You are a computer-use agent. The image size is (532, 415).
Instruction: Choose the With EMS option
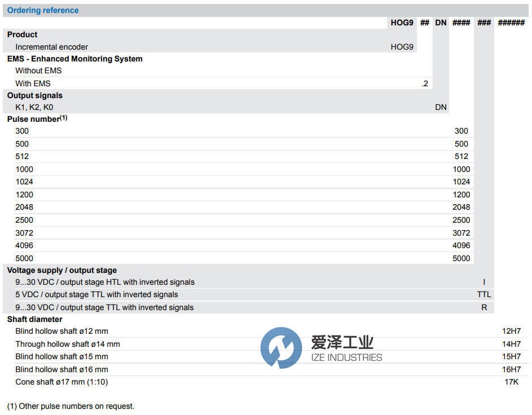tap(32, 83)
